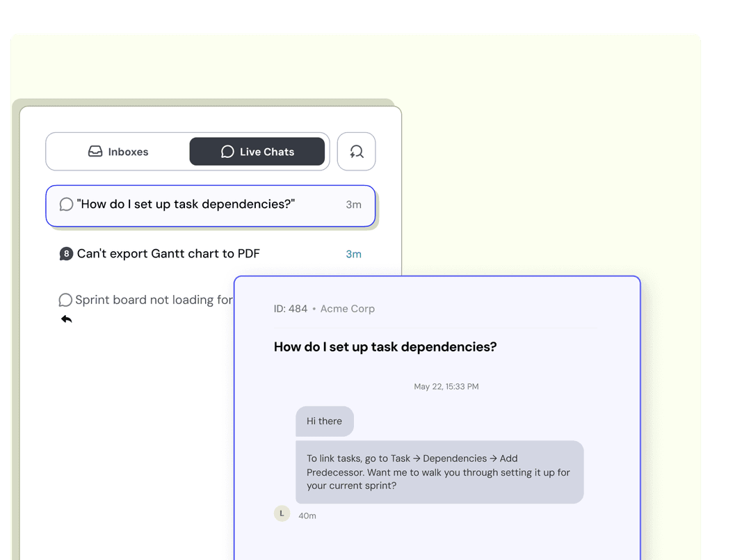Open the Can't export Gantt chart conversation
This screenshot has width=751, height=560.
coord(168,254)
